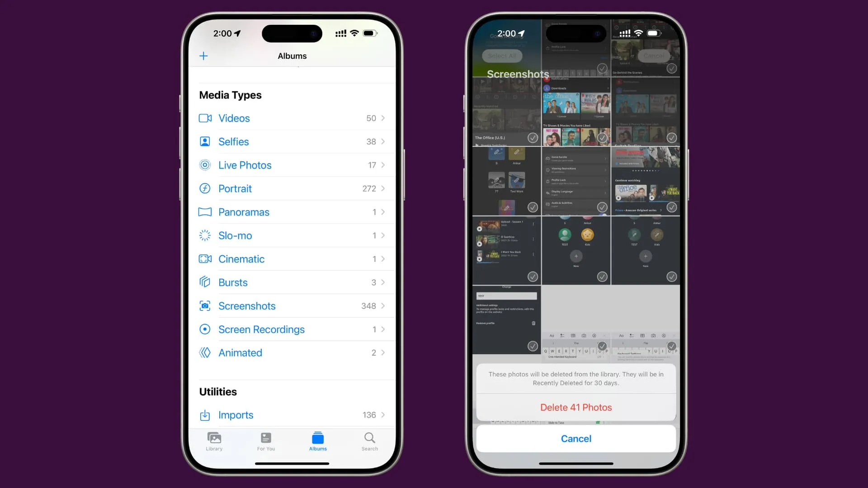Switch to the For You tab
This screenshot has width=868, height=488.
coord(266,441)
